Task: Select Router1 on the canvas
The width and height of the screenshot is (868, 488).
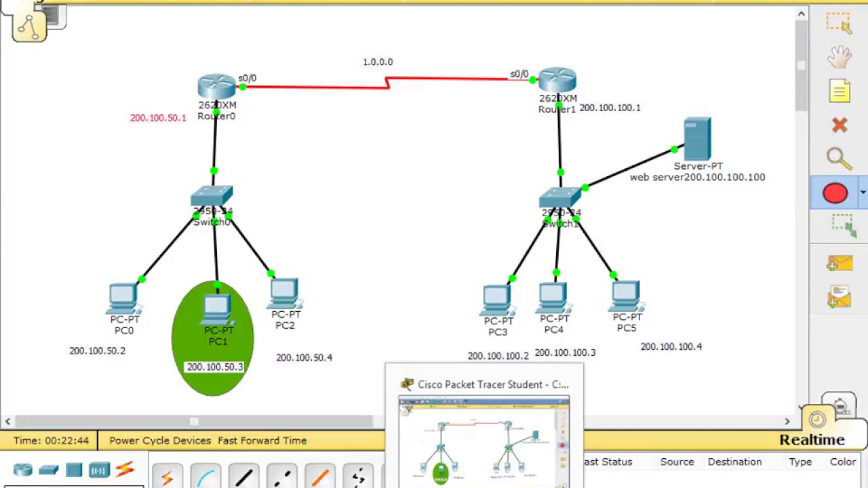Action: coord(557,81)
